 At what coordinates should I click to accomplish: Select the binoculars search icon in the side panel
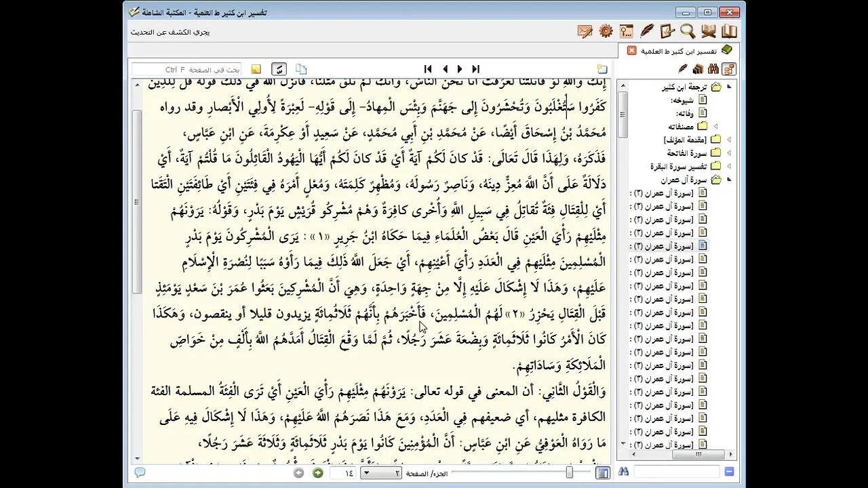(713, 69)
